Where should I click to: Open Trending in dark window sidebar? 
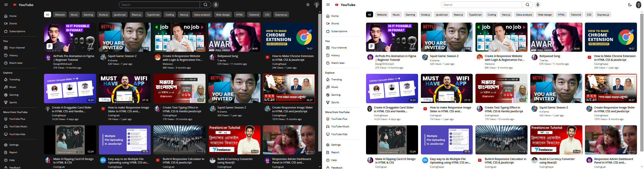20,80
